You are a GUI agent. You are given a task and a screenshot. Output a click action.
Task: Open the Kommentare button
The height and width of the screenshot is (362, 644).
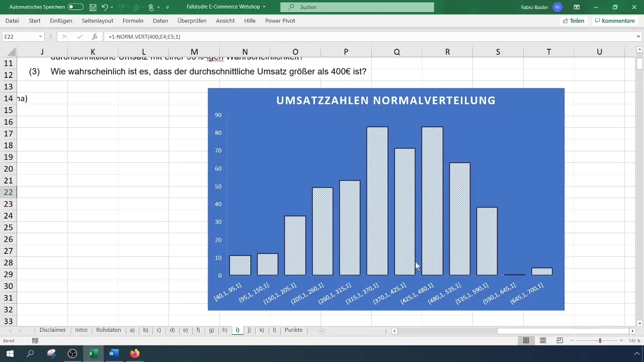click(614, 21)
